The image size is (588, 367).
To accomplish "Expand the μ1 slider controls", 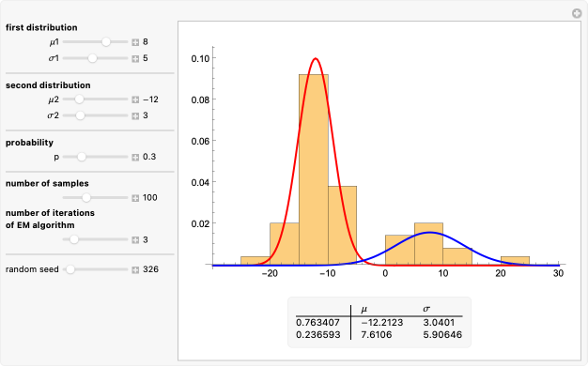I will (135, 42).
